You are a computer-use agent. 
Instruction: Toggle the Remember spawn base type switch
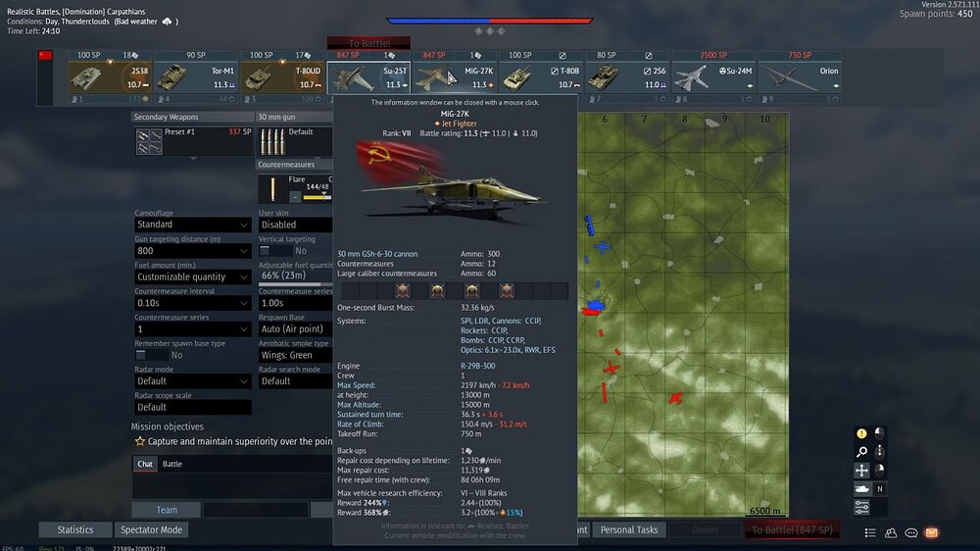click(151, 355)
